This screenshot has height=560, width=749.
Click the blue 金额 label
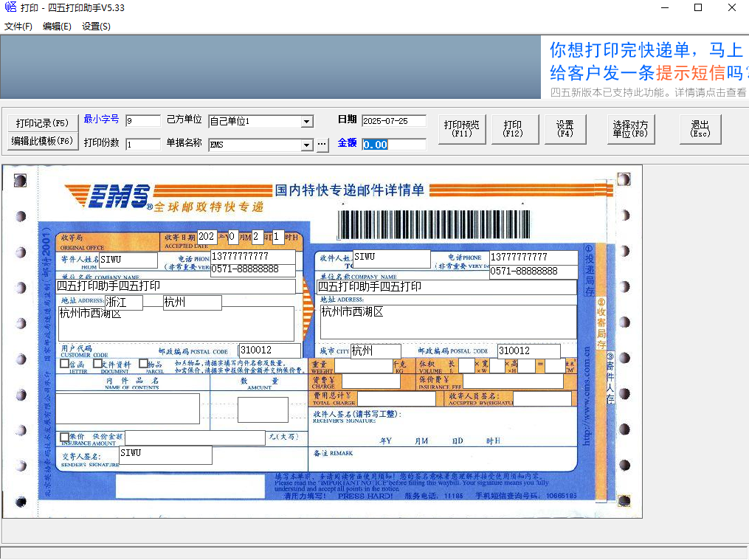pos(348,142)
